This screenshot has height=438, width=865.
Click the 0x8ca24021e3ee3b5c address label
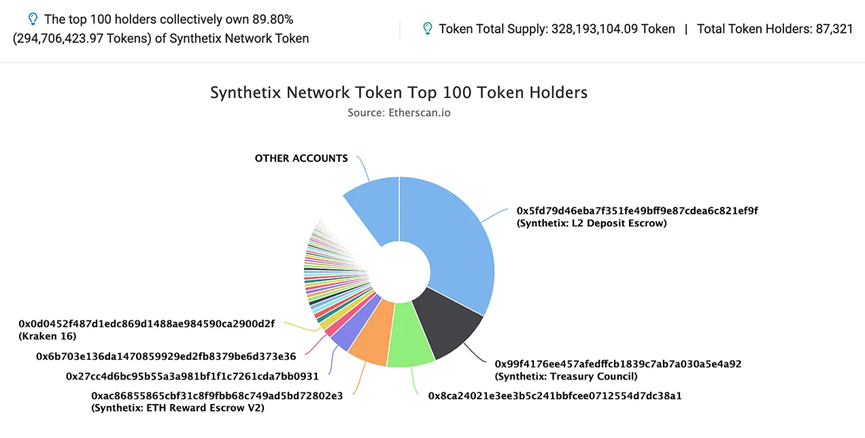tap(554, 396)
